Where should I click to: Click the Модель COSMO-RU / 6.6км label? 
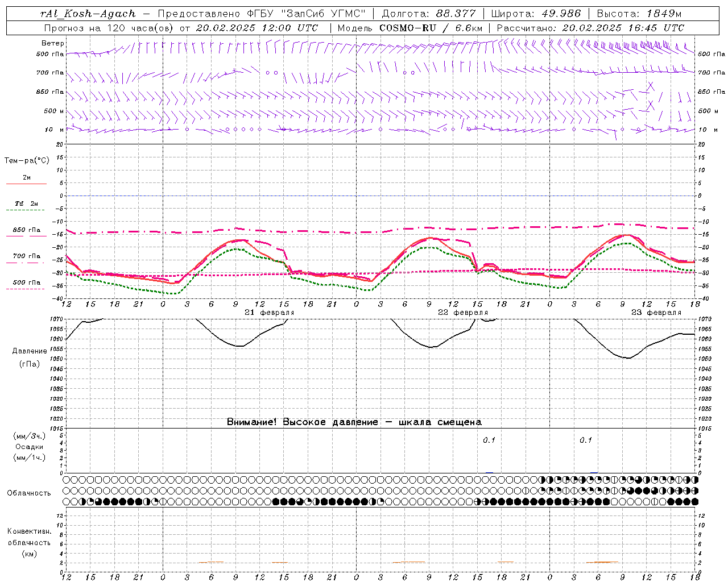coord(409,28)
